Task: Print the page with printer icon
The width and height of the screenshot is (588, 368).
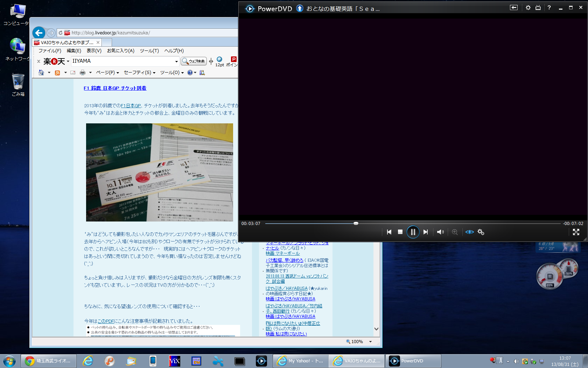Action: [x=83, y=73]
